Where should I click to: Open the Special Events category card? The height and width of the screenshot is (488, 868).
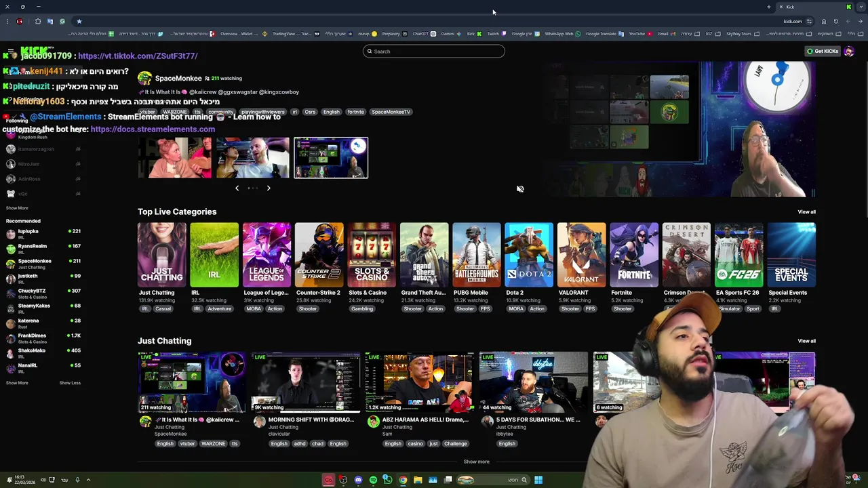click(x=791, y=255)
